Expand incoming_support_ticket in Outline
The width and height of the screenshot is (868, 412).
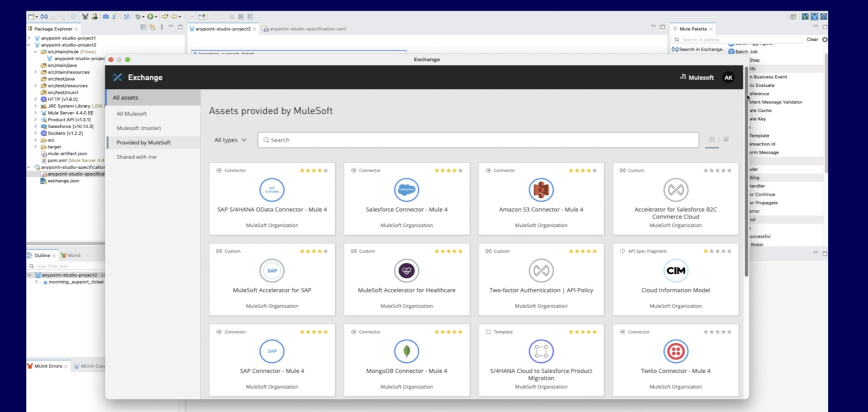36,282
